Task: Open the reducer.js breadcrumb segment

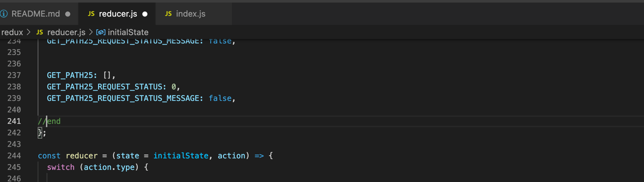Action: [66, 32]
